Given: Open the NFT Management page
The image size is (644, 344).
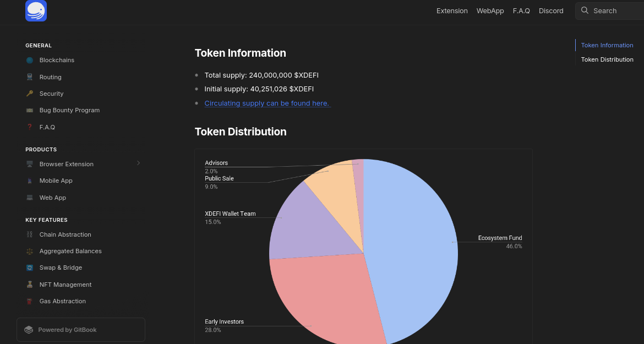Looking at the screenshot, I should click(66, 285).
